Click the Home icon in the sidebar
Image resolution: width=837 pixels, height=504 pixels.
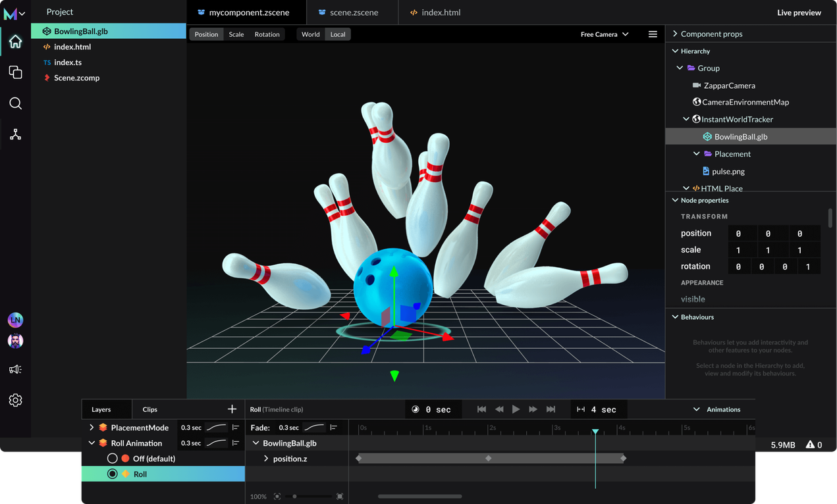[15, 41]
